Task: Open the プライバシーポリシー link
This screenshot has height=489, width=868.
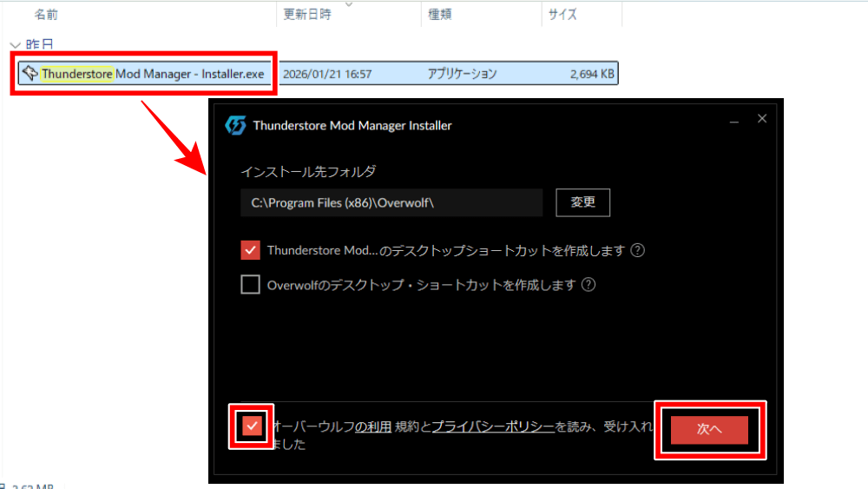Action: pos(492,426)
